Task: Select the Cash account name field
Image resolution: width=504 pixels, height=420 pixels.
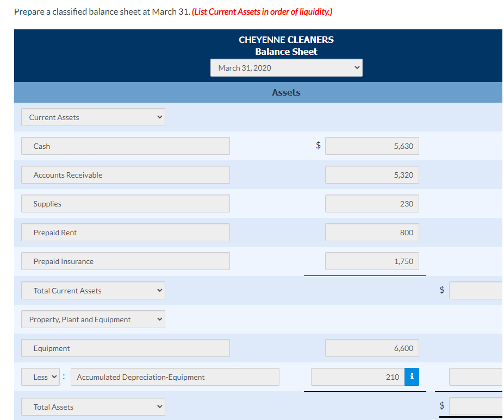Action: coord(125,146)
